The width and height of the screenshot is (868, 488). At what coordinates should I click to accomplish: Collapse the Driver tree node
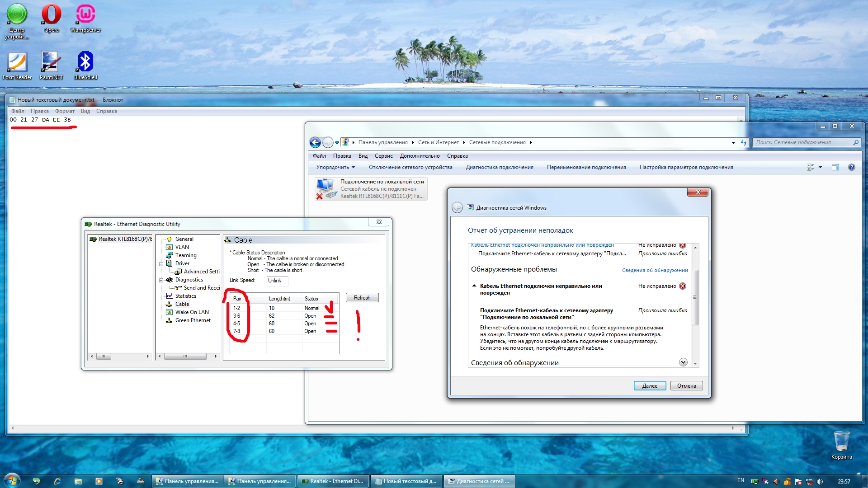[161, 264]
